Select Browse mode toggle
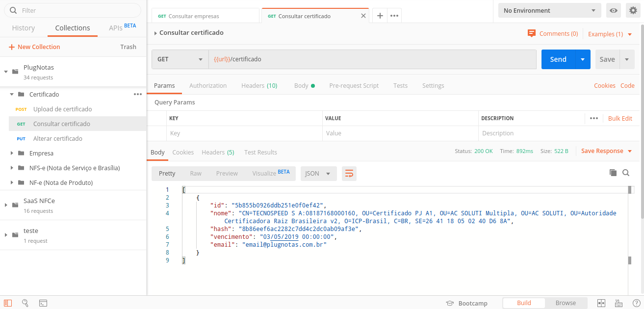This screenshot has height=309, width=644. pyautogui.click(x=566, y=303)
